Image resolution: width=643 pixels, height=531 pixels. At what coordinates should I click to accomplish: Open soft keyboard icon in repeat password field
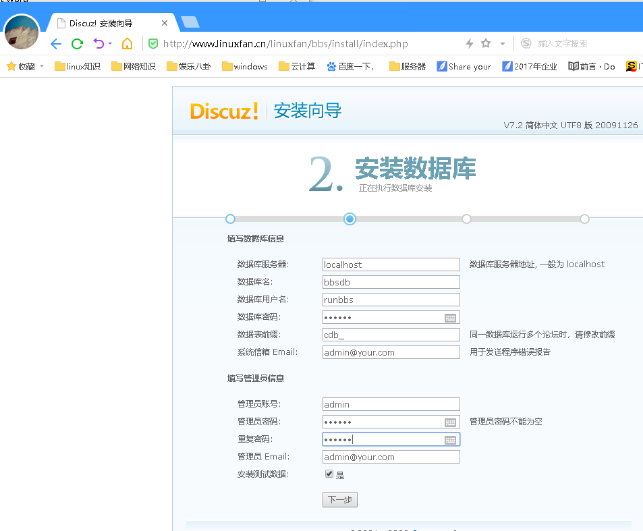click(450, 440)
